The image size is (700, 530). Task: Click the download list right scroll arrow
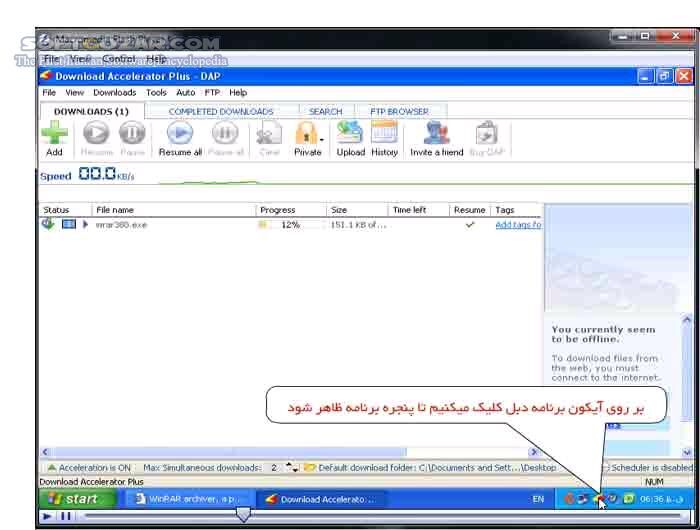tap(533, 452)
